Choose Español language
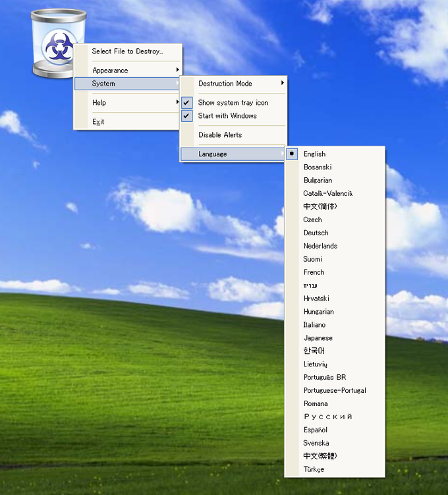 pyautogui.click(x=335, y=430)
